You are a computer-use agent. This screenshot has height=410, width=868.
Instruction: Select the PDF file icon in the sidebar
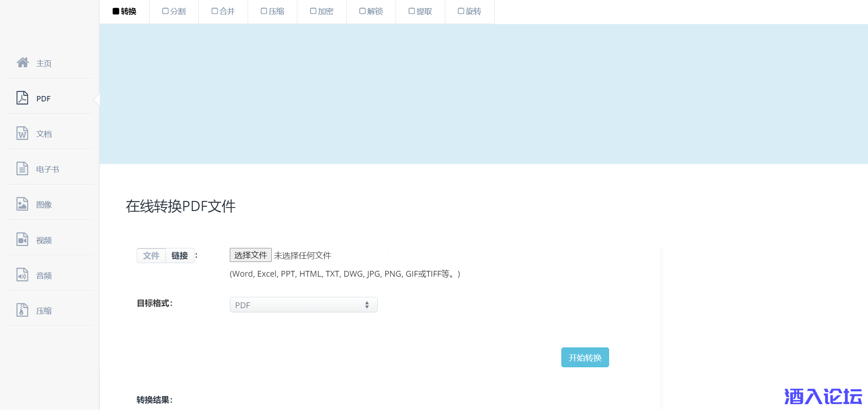tap(22, 98)
